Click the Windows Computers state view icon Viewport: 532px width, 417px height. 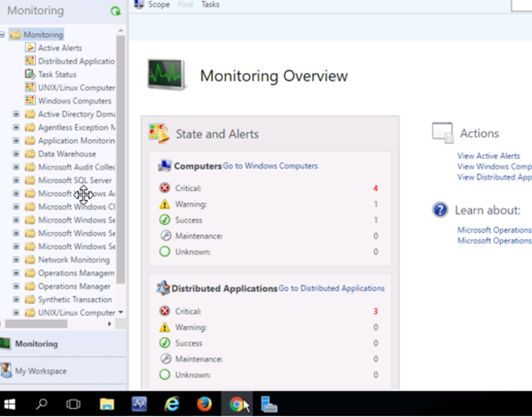tap(30, 101)
